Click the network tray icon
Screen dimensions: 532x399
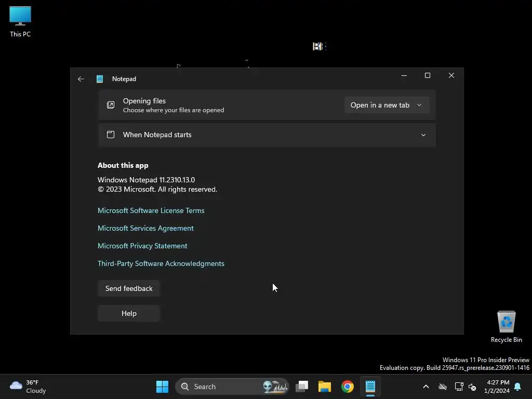459,387
